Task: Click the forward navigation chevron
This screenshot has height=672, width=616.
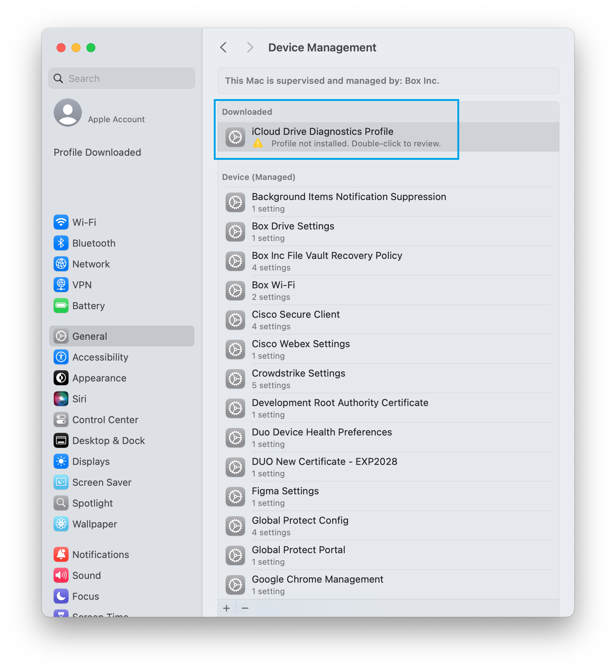Action: [x=250, y=48]
